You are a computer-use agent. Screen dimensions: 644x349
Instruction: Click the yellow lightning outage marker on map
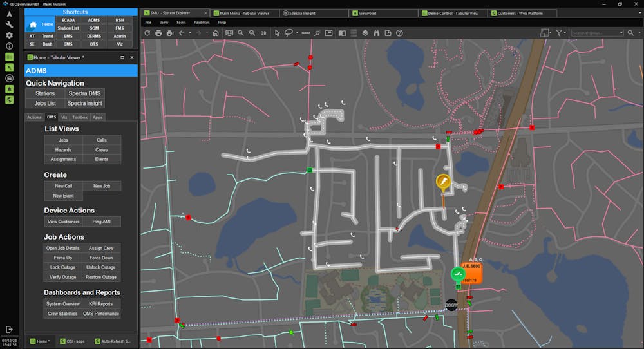pyautogui.click(x=443, y=182)
